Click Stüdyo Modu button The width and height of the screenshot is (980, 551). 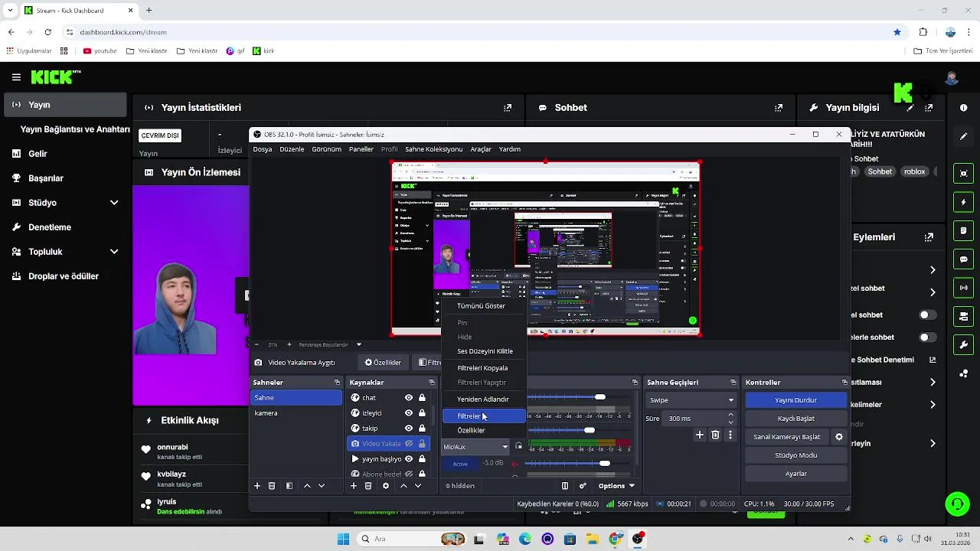click(x=795, y=455)
